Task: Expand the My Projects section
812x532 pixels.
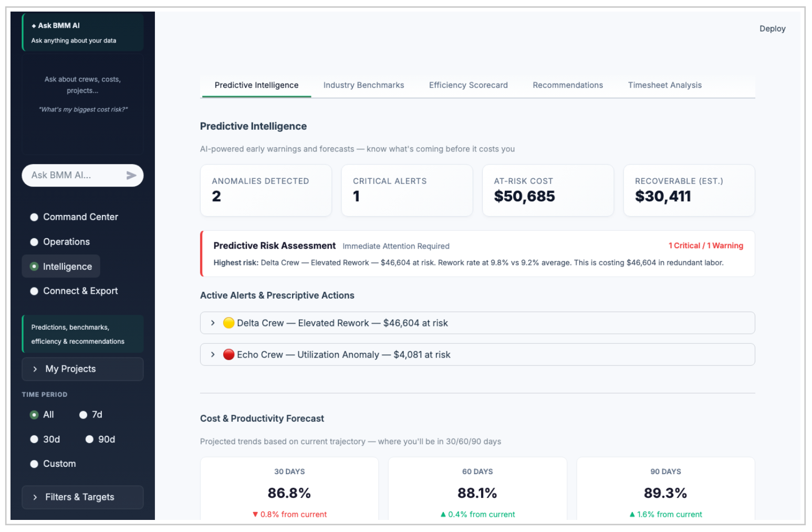Action: click(82, 369)
